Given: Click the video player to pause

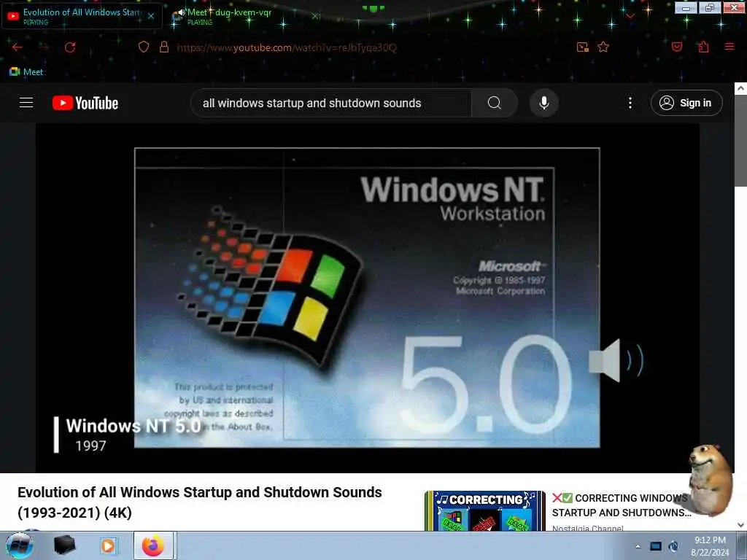Looking at the screenshot, I should tap(368, 297).
